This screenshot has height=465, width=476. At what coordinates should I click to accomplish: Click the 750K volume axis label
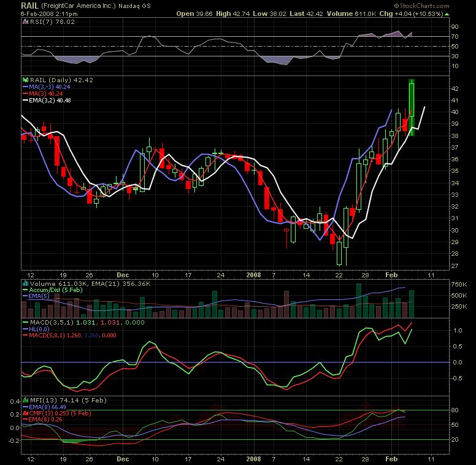pos(459,285)
